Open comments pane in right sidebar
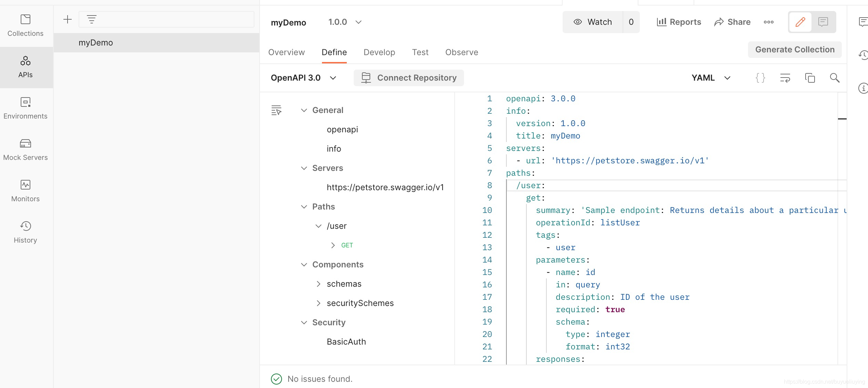 pyautogui.click(x=863, y=22)
